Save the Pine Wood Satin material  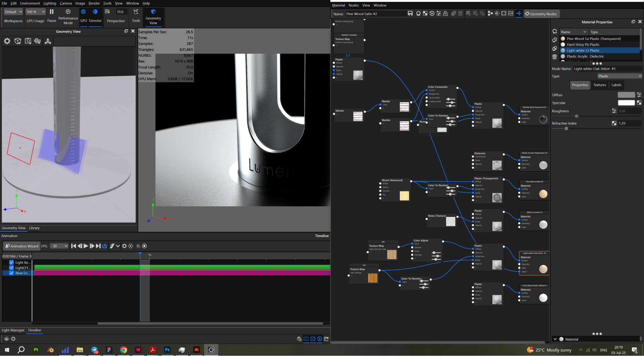(x=410, y=14)
